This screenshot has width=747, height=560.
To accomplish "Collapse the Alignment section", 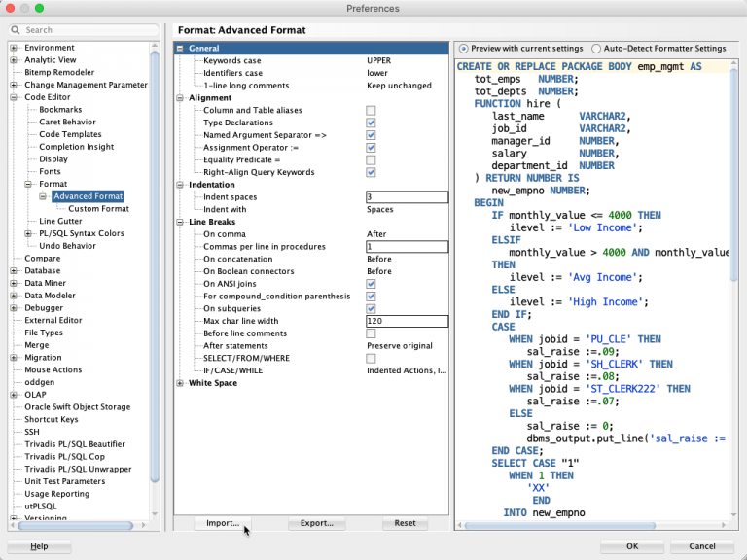I will point(180,97).
